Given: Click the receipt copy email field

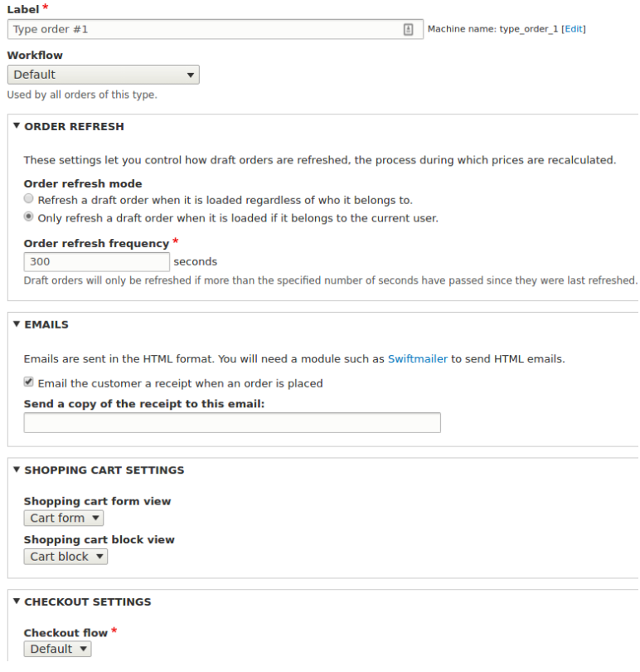Looking at the screenshot, I should coord(232,423).
